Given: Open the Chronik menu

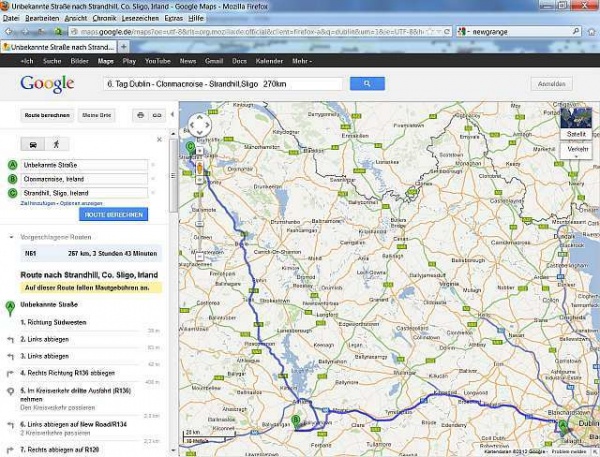Looking at the screenshot, I should tap(104, 18).
